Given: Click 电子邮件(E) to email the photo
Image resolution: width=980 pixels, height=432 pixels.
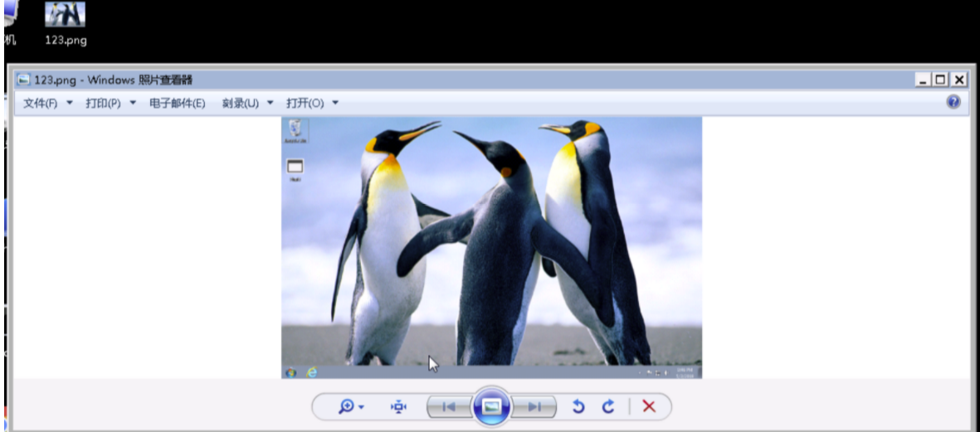Looking at the screenshot, I should click(178, 103).
